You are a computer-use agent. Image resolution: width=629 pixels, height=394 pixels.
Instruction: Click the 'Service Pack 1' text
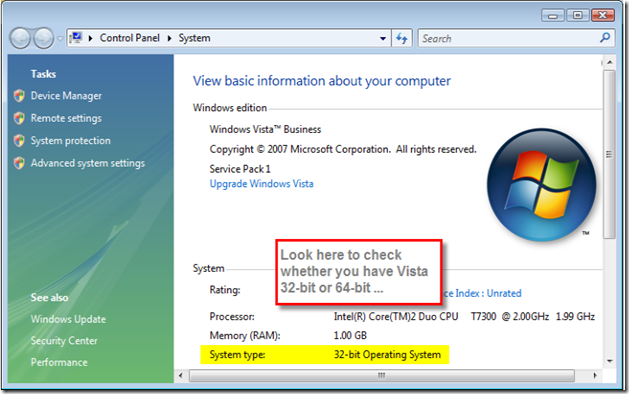(x=240, y=169)
